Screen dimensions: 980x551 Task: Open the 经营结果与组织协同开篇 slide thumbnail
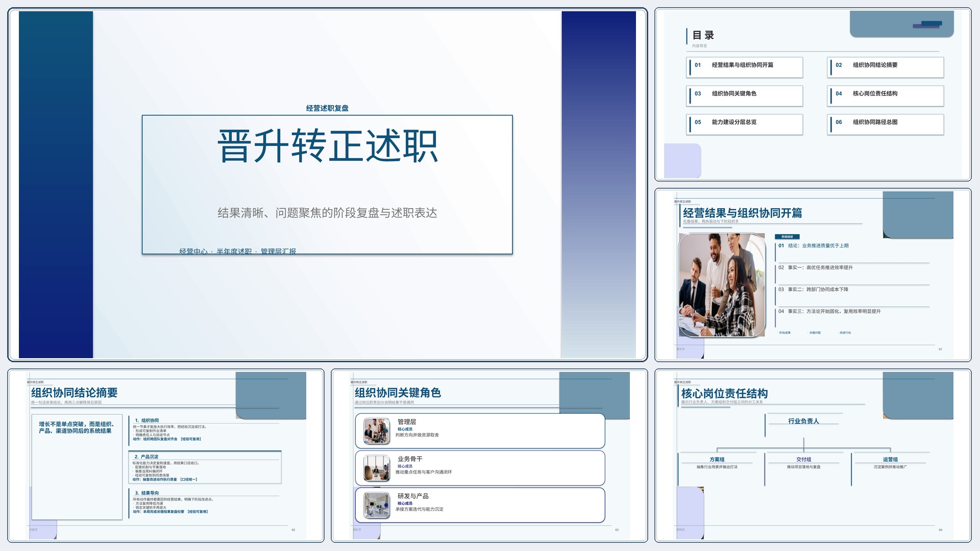(x=813, y=275)
